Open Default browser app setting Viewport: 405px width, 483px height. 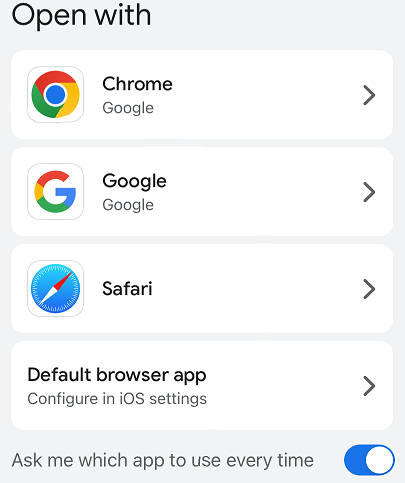[x=202, y=386]
